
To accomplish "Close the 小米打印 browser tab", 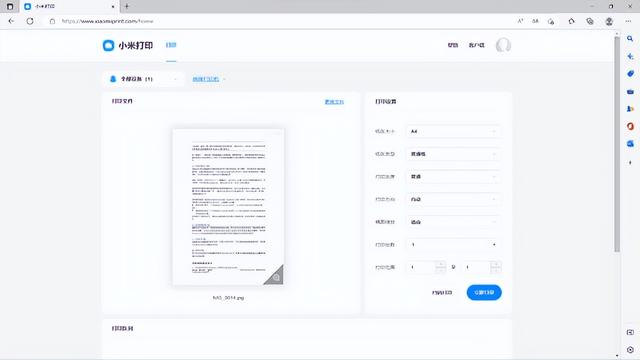I will (113, 7).
